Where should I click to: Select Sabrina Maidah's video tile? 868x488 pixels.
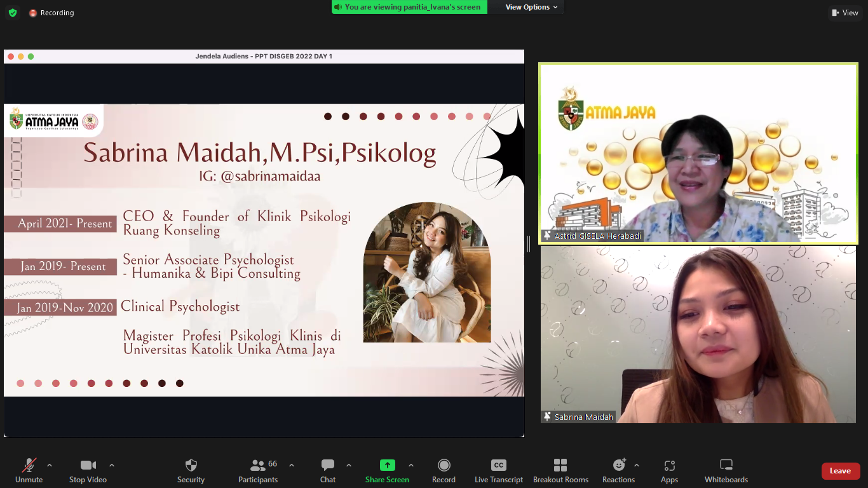[698, 335]
